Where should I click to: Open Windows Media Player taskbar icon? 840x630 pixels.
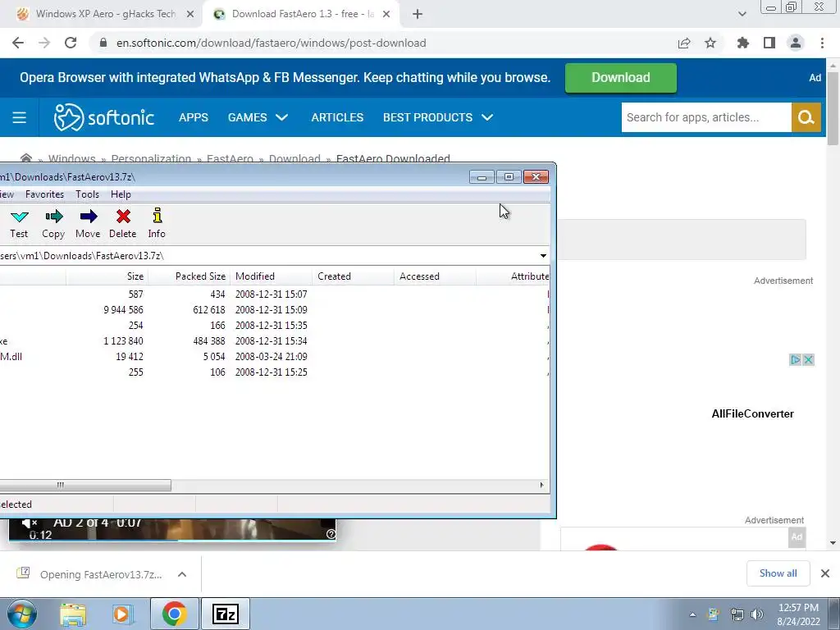(121, 614)
